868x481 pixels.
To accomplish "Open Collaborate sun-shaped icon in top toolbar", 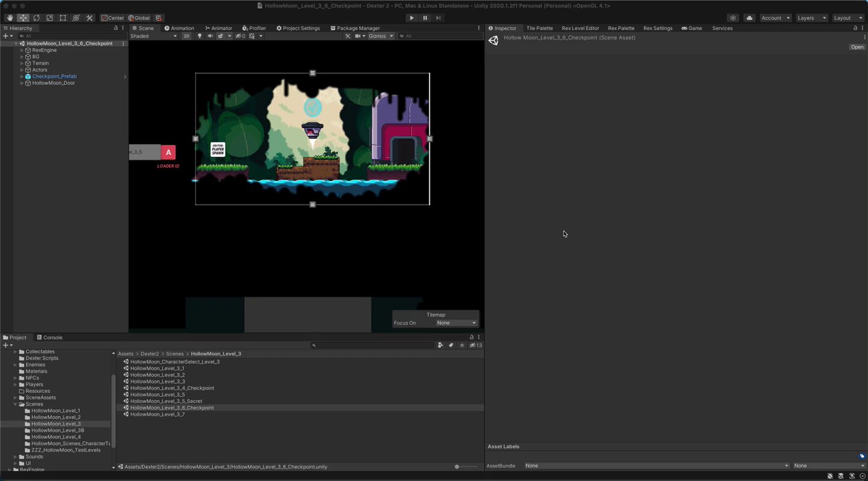I will 733,18.
